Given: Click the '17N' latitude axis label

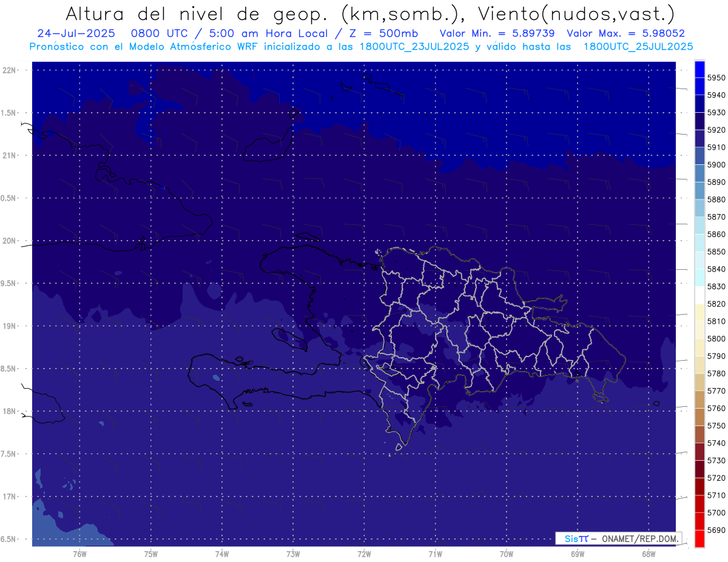Looking at the screenshot, I should click(x=9, y=497).
